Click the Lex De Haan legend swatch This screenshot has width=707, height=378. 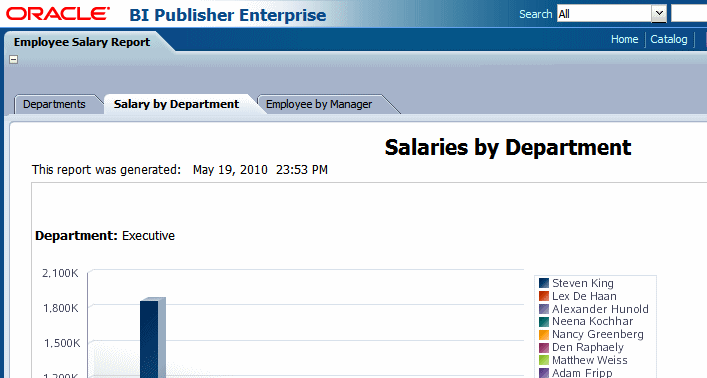tap(544, 296)
